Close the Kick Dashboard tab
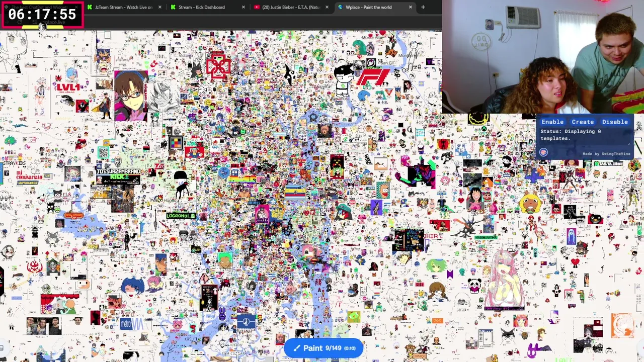 pyautogui.click(x=243, y=7)
